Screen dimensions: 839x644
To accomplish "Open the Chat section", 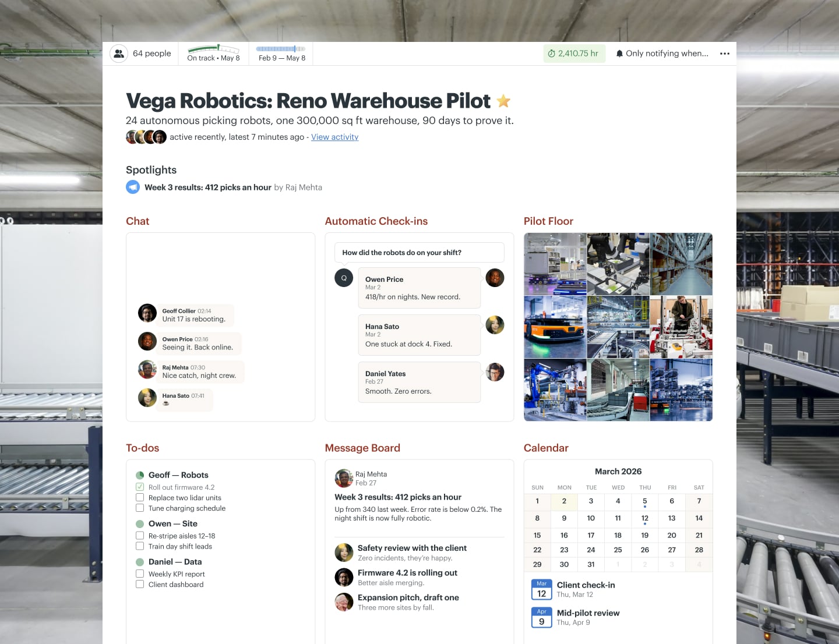I will 138,221.
